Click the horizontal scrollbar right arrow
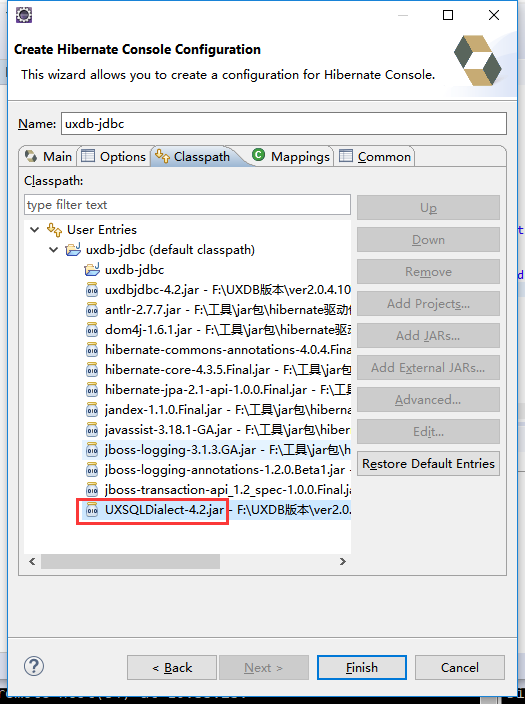Screen dimensions: 525x704 point(343,561)
